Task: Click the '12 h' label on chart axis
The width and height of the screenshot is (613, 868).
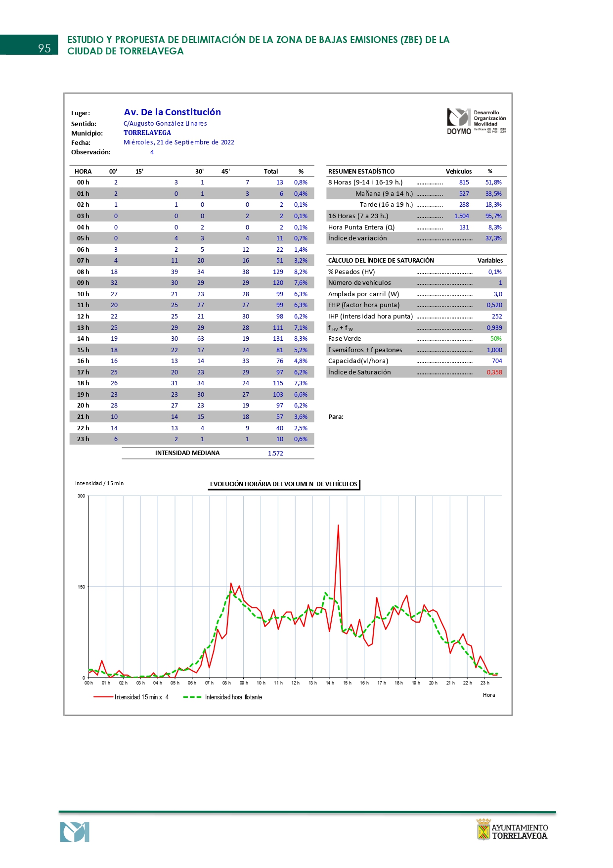Action: click(x=295, y=683)
